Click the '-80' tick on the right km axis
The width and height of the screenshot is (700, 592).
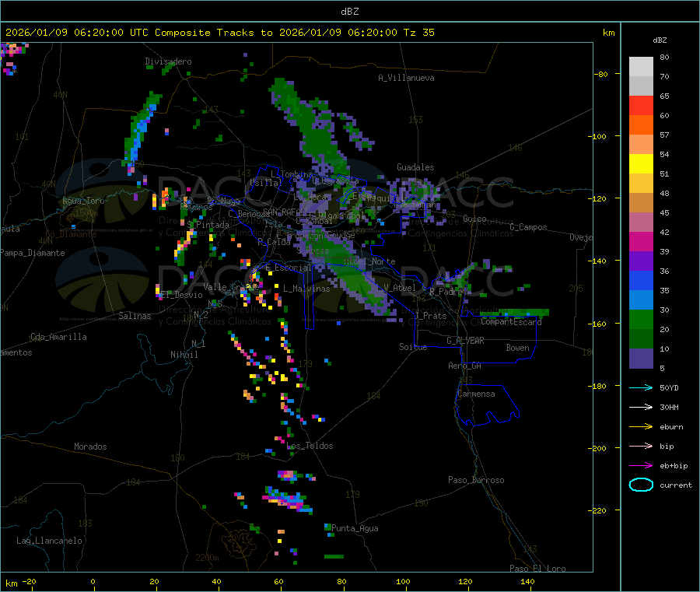(600, 74)
